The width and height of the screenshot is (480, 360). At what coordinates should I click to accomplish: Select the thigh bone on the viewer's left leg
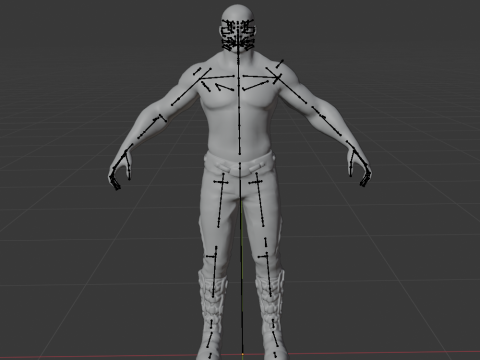coord(221,200)
